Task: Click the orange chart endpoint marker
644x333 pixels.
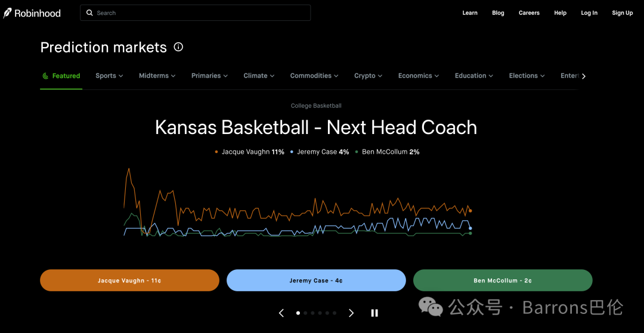Action: click(x=470, y=211)
